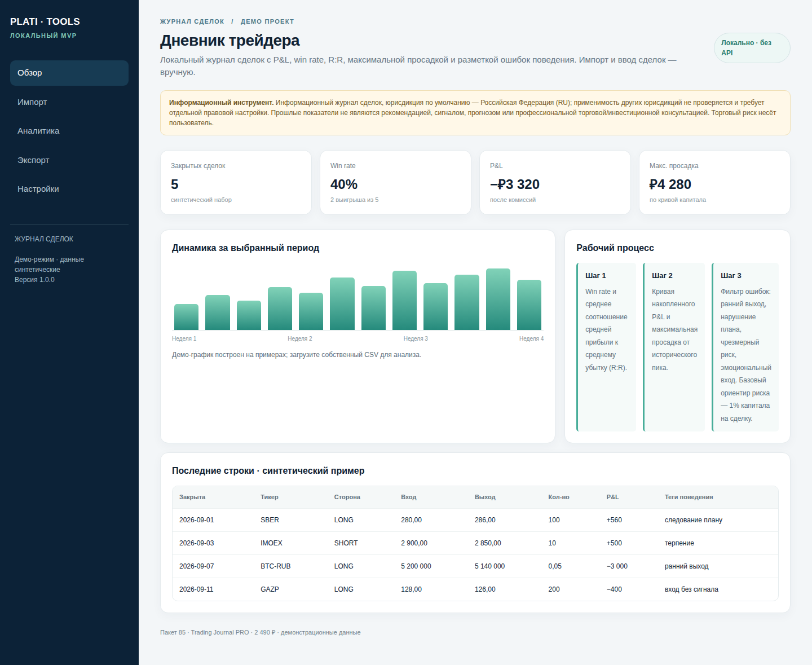Screen dimensions: 812x665
Task: Open Настройки in the sidebar
Action: (69, 189)
